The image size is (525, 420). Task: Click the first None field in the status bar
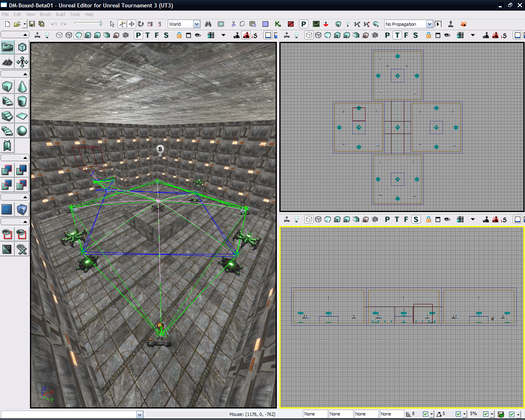315,414
